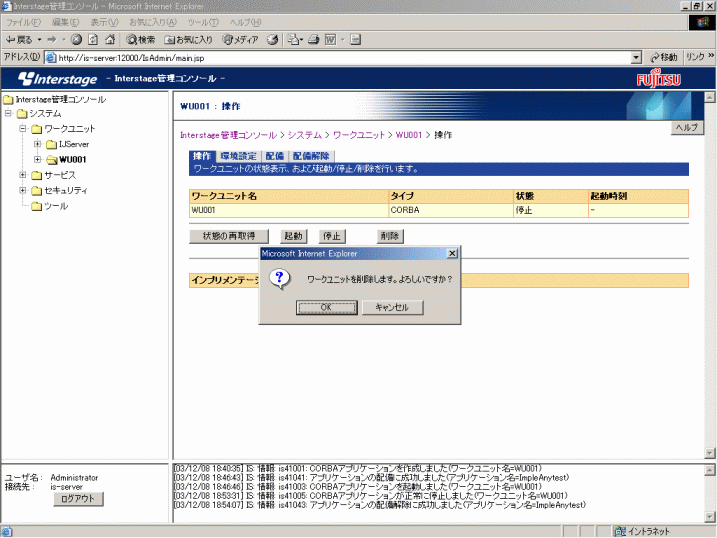Collapse the ワークユニット tree node
717x538 pixels.
pyautogui.click(x=22, y=128)
